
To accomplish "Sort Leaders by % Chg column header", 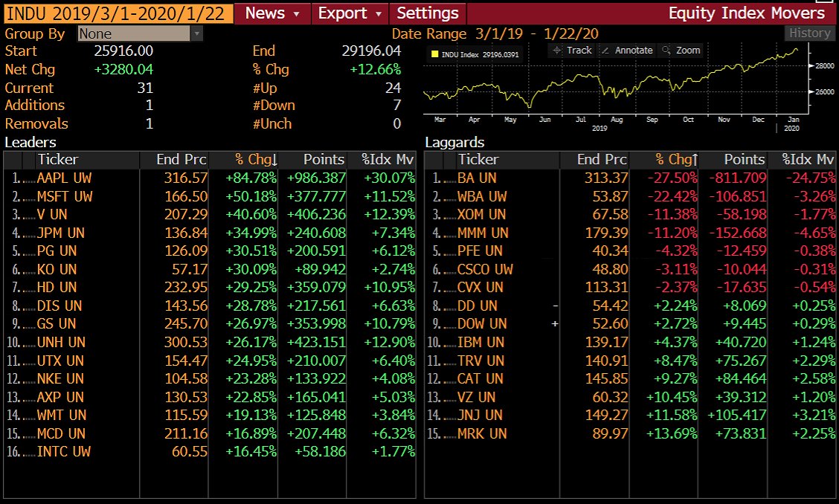I will tap(243, 159).
